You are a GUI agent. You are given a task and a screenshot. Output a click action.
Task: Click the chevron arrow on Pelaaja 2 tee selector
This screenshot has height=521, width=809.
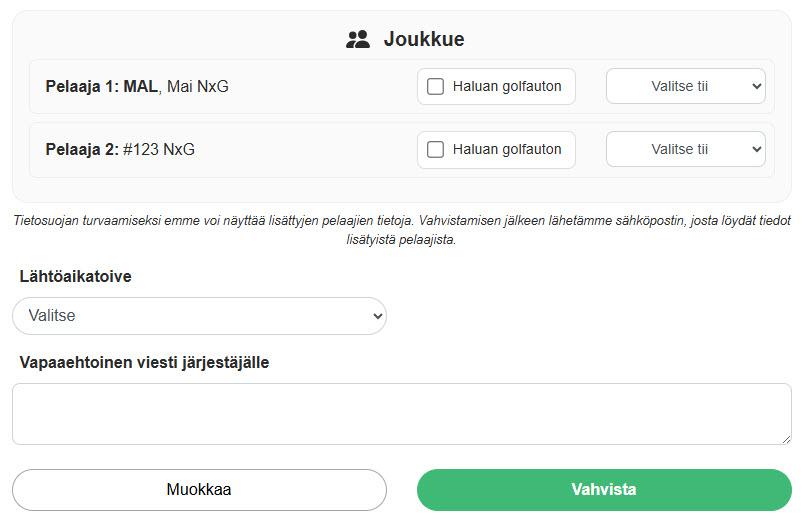click(x=756, y=149)
